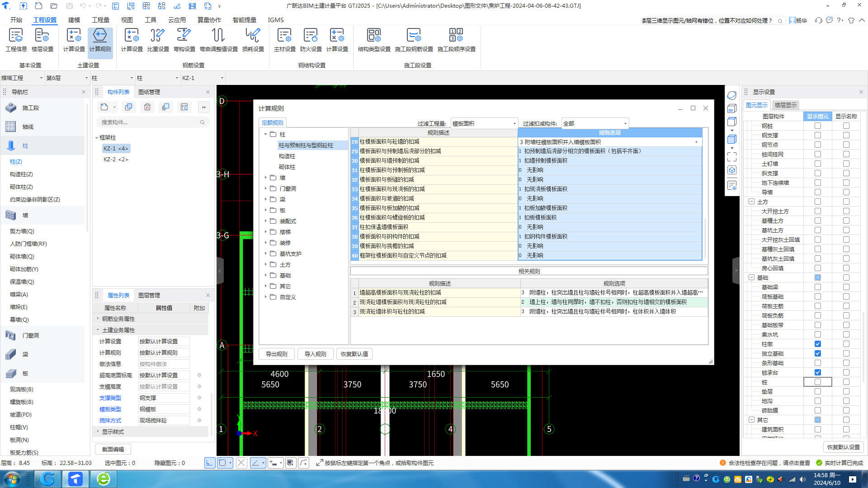Toggle 垫层 显示名称 checkbox

point(846,392)
